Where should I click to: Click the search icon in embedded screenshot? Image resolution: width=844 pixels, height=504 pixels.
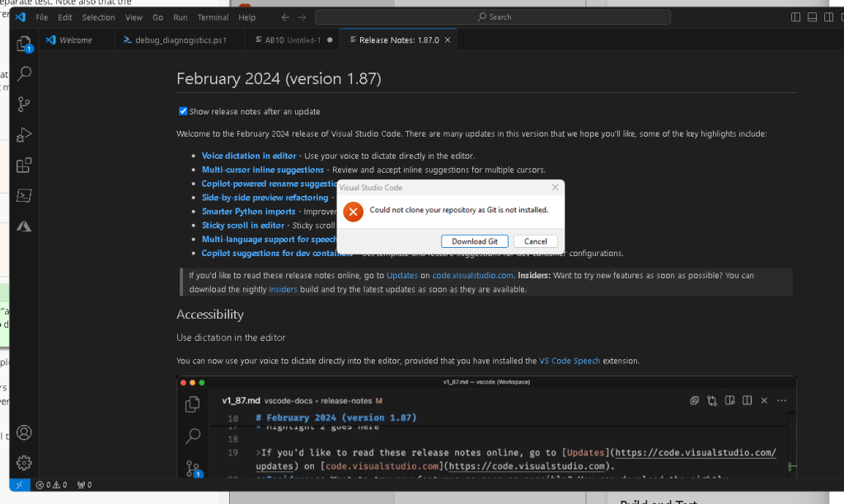pyautogui.click(x=193, y=436)
